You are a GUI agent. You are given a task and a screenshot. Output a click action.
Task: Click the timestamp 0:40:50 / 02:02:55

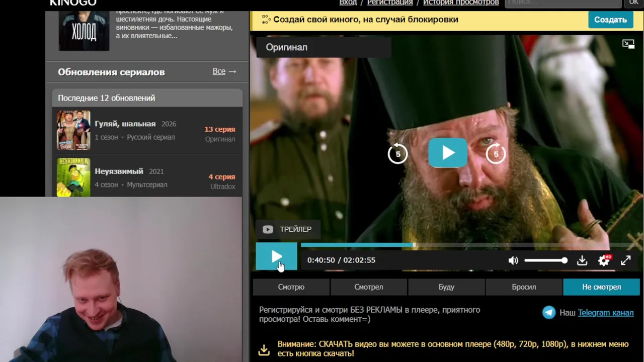341,260
